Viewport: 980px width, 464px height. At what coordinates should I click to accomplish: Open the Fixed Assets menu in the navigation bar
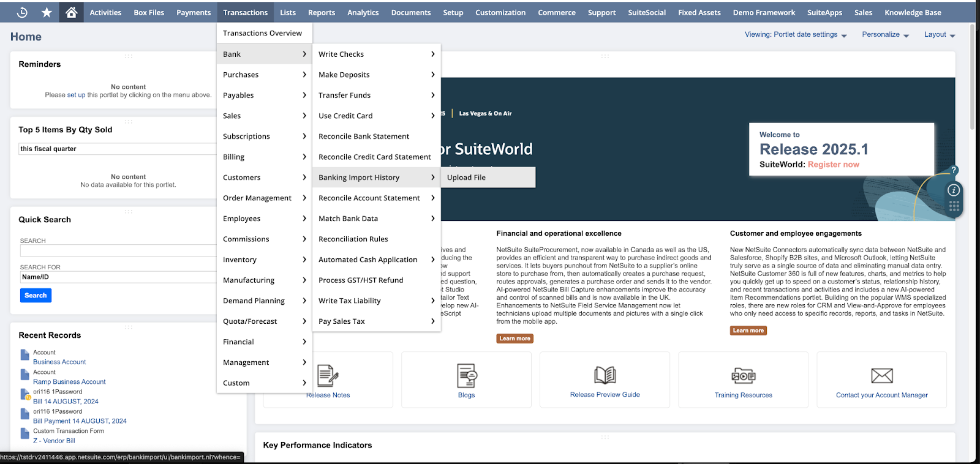(x=699, y=12)
